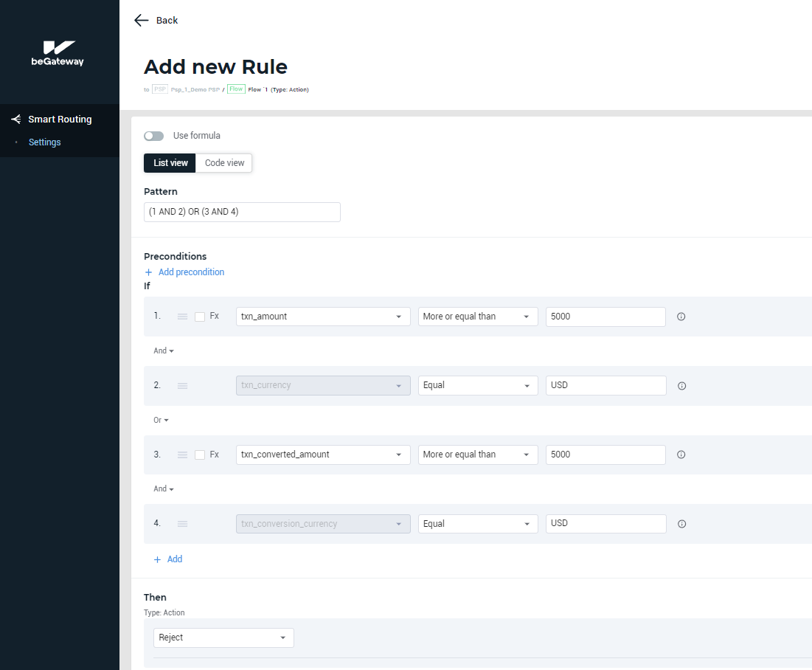This screenshot has height=670, width=812.
Task: Click the Add link below row 4
Action: [168, 559]
